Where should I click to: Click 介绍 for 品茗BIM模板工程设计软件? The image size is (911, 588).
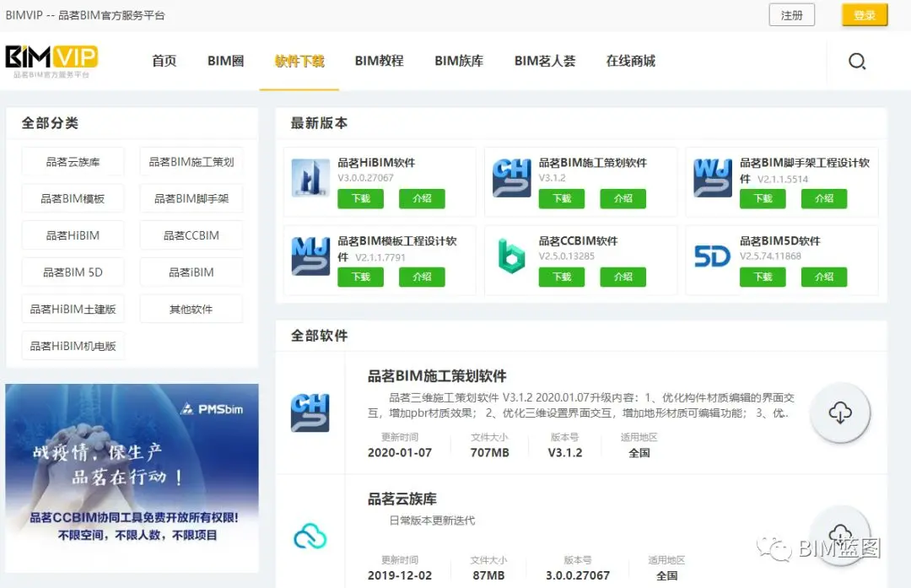pos(422,277)
